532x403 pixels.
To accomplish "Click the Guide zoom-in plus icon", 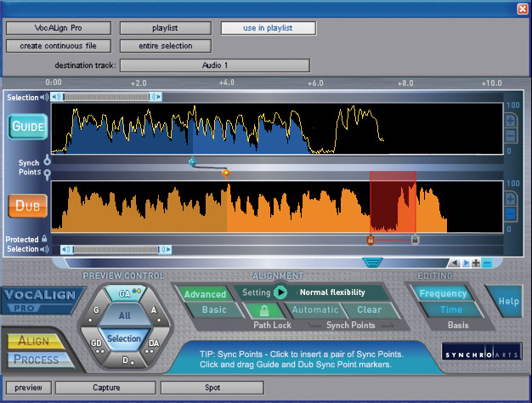I will coord(510,121).
